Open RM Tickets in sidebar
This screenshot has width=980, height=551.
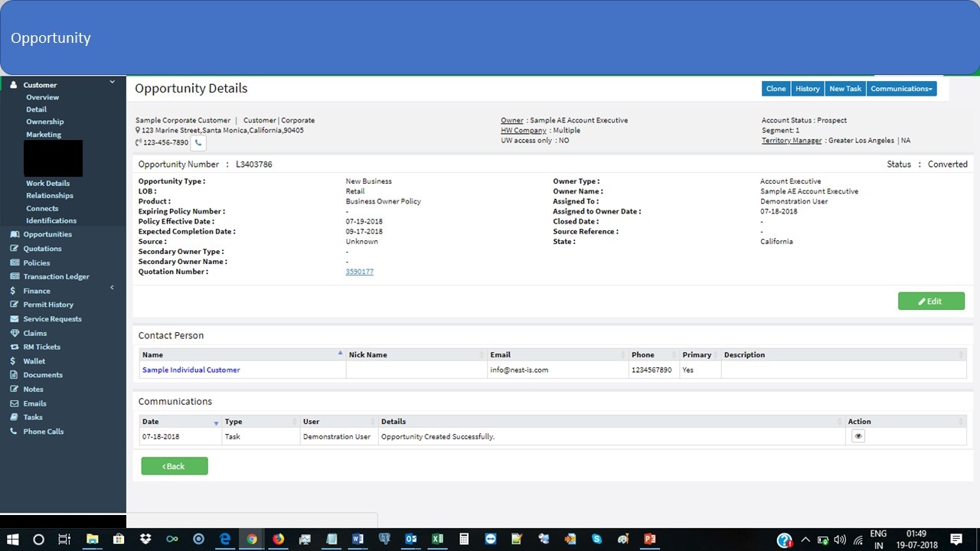pos(41,347)
